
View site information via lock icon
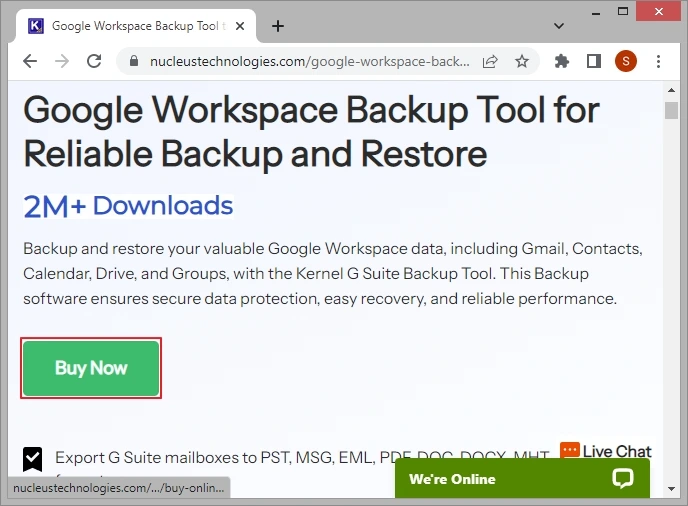134,61
